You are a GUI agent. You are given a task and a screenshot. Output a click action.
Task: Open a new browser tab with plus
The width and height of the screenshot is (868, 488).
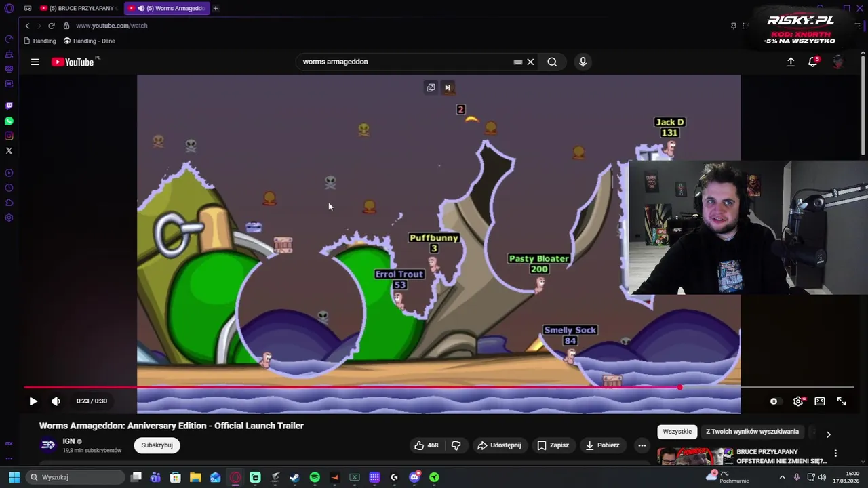click(x=216, y=8)
